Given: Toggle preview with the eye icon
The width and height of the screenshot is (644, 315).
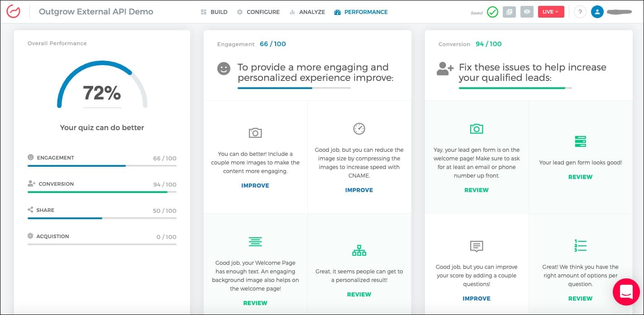Looking at the screenshot, I should (527, 12).
